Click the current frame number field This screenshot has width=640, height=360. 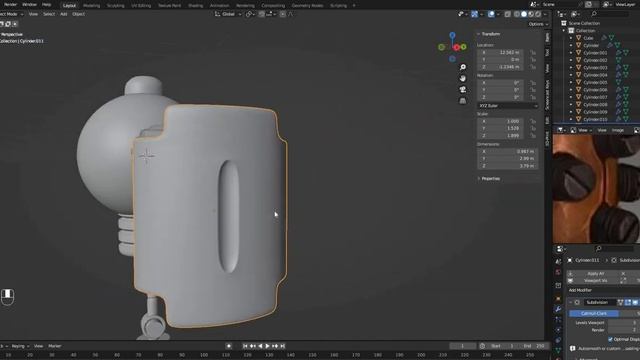click(462, 346)
